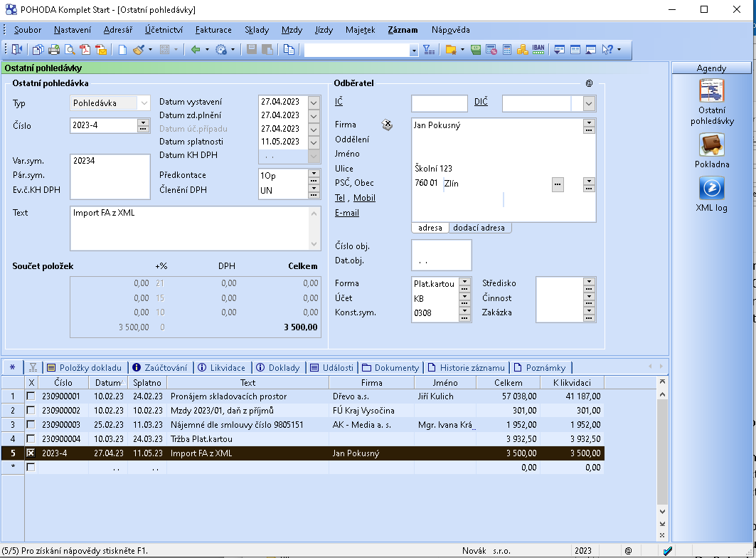Viewport: 756px width, 558px height.
Task: Check the box for row 230900001
Action: click(31, 396)
